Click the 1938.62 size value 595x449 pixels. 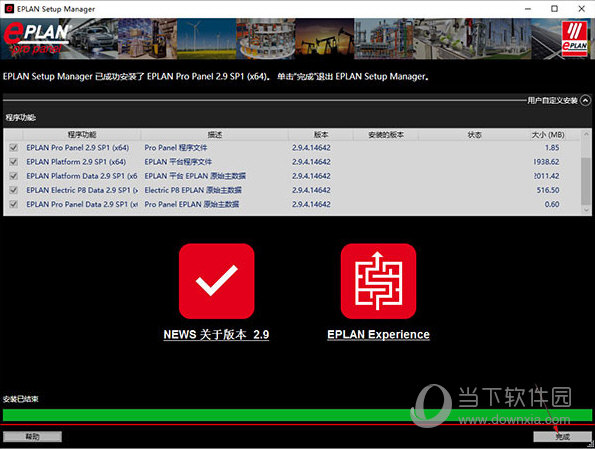point(546,162)
